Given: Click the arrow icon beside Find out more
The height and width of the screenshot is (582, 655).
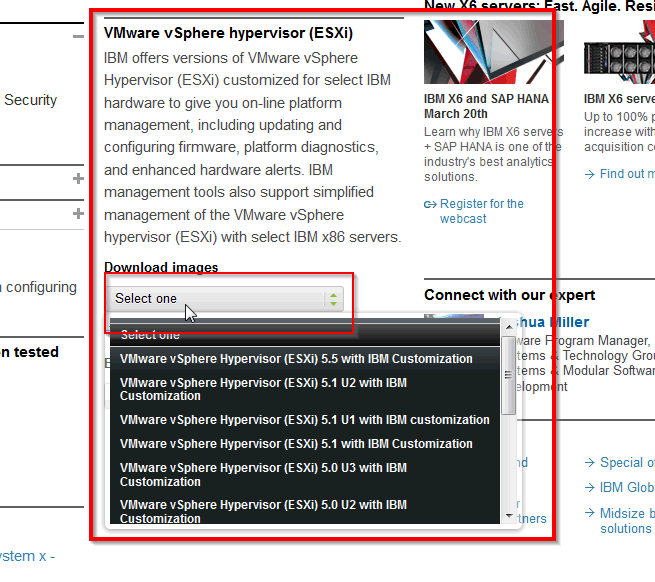Looking at the screenshot, I should click(589, 174).
